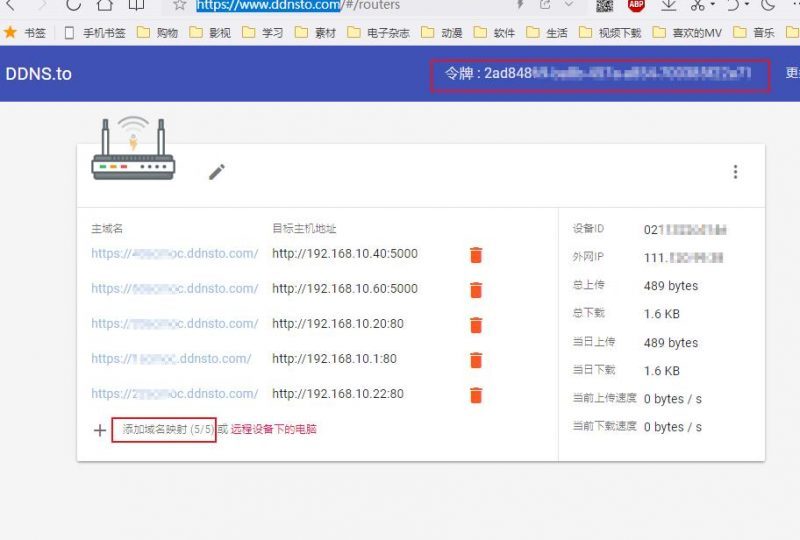Click the plus icon to add mapping
800x540 pixels.
pyautogui.click(x=99, y=430)
